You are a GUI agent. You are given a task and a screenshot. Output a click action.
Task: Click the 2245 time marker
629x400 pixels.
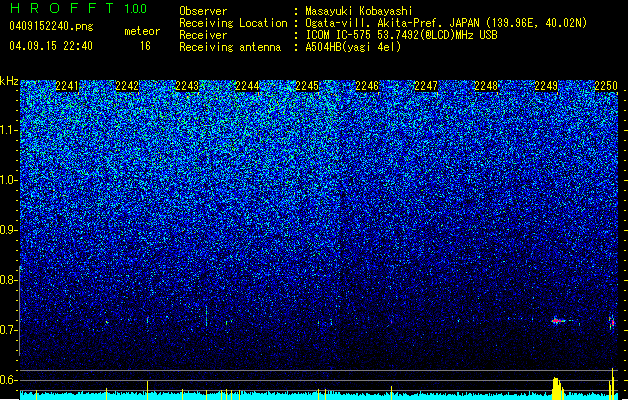307,86
